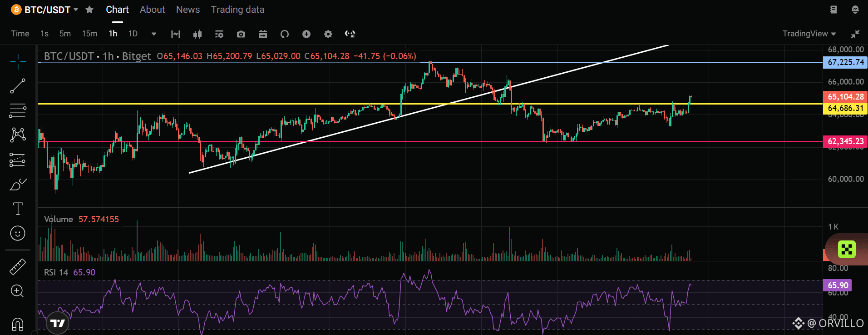Click the price range comparison icon

(176, 34)
